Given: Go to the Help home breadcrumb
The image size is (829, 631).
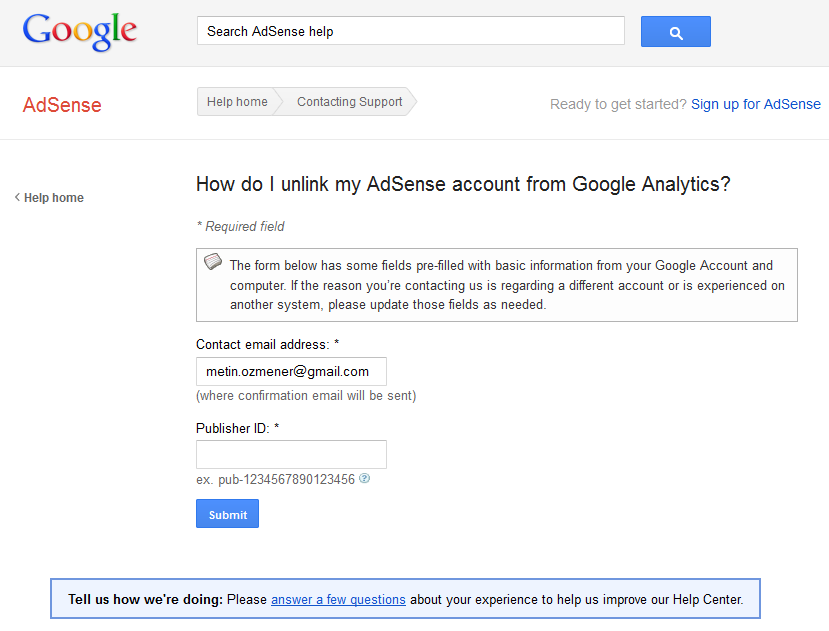Looking at the screenshot, I should 236,102.
